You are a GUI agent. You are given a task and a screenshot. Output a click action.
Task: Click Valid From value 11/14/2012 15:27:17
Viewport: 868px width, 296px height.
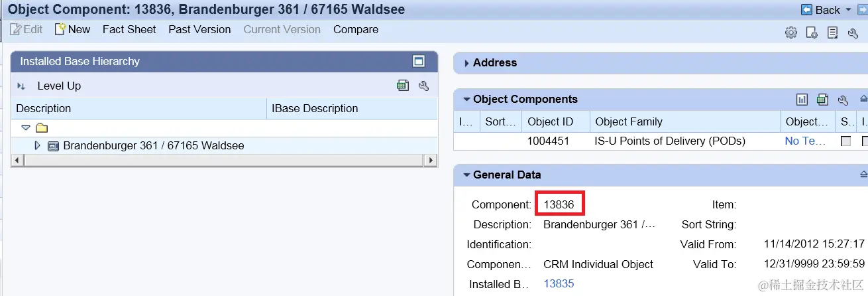point(814,244)
